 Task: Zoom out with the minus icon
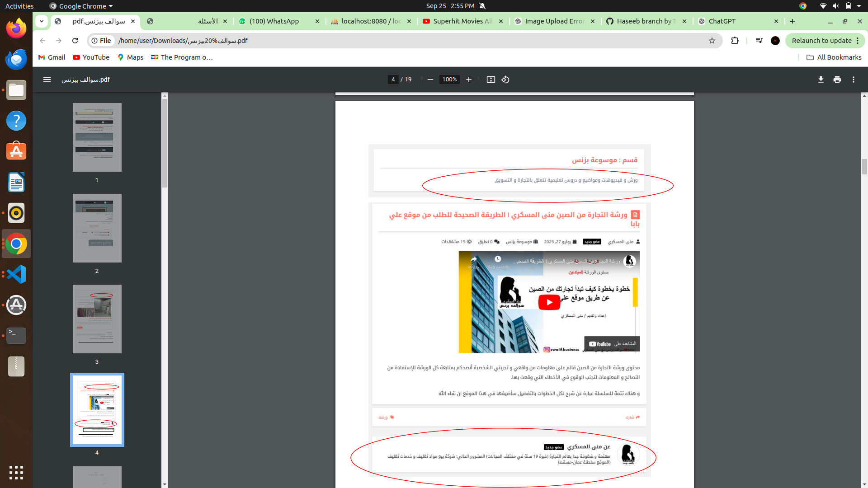(x=430, y=80)
